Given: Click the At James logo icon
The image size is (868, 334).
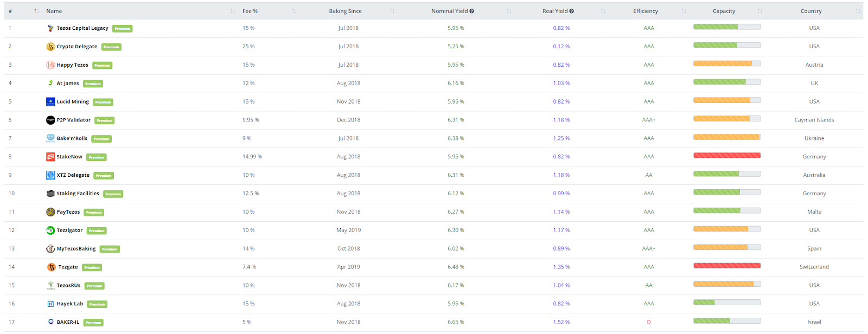Looking at the screenshot, I should click(50, 83).
